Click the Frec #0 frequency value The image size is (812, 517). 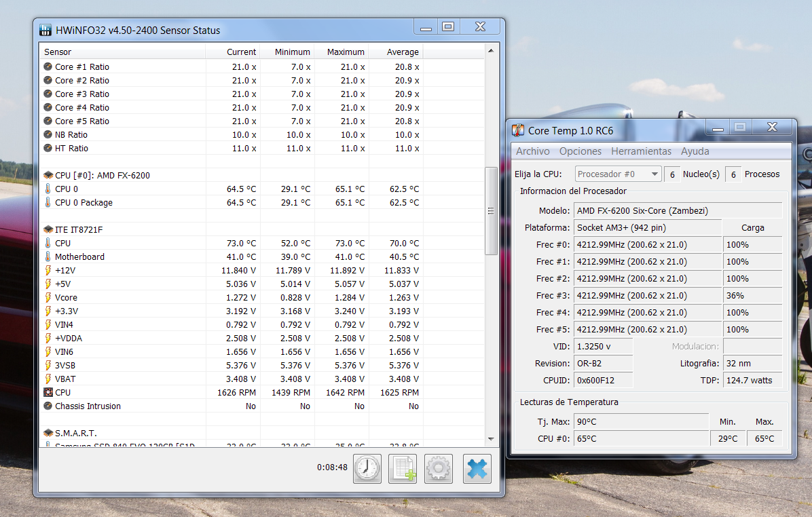pyautogui.click(x=647, y=245)
